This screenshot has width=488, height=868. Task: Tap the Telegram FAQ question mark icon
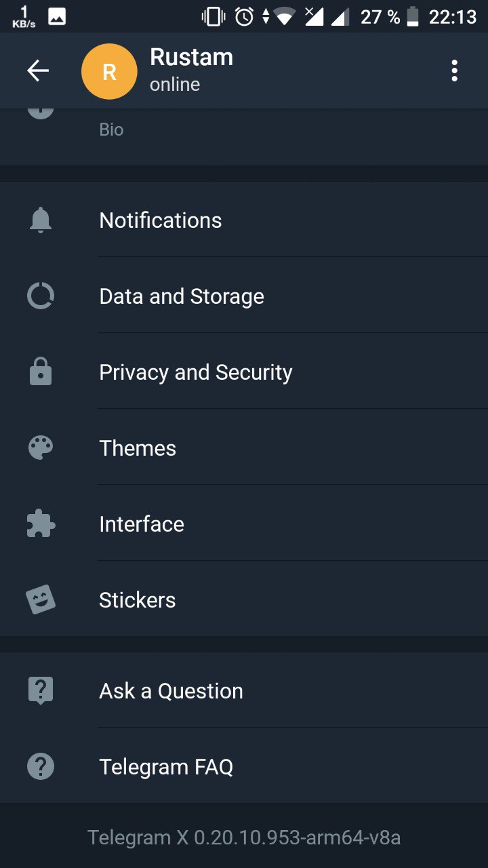(x=41, y=767)
